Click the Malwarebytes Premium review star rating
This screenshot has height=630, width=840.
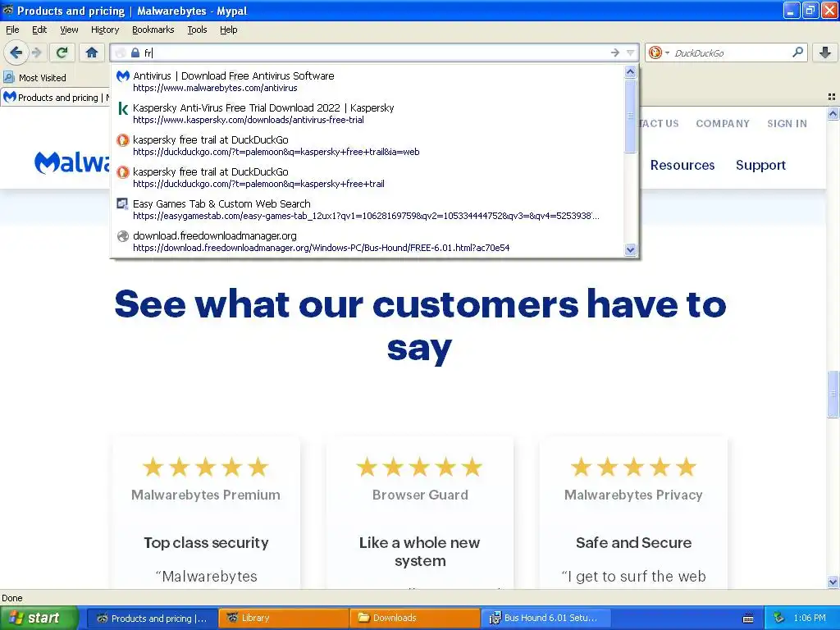[x=206, y=467]
